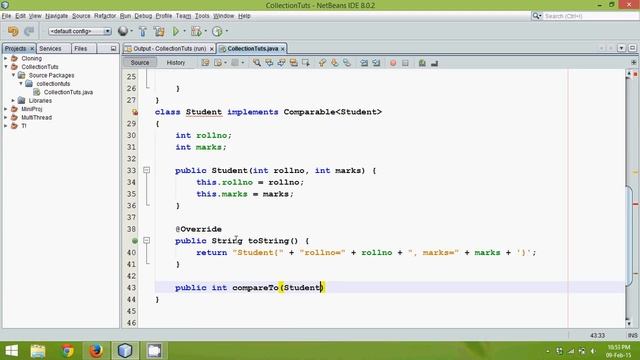Click the Comment lines icon
The width and height of the screenshot is (640, 360).
tap(422, 63)
